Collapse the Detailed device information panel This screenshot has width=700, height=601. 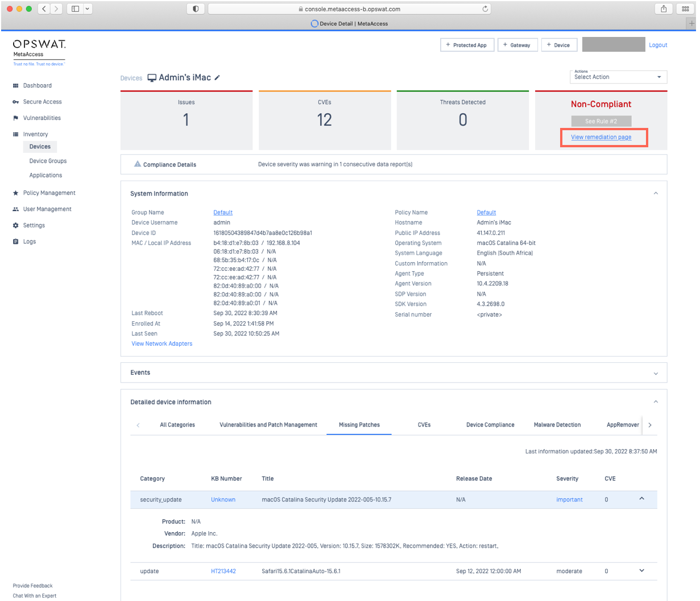pyautogui.click(x=656, y=401)
